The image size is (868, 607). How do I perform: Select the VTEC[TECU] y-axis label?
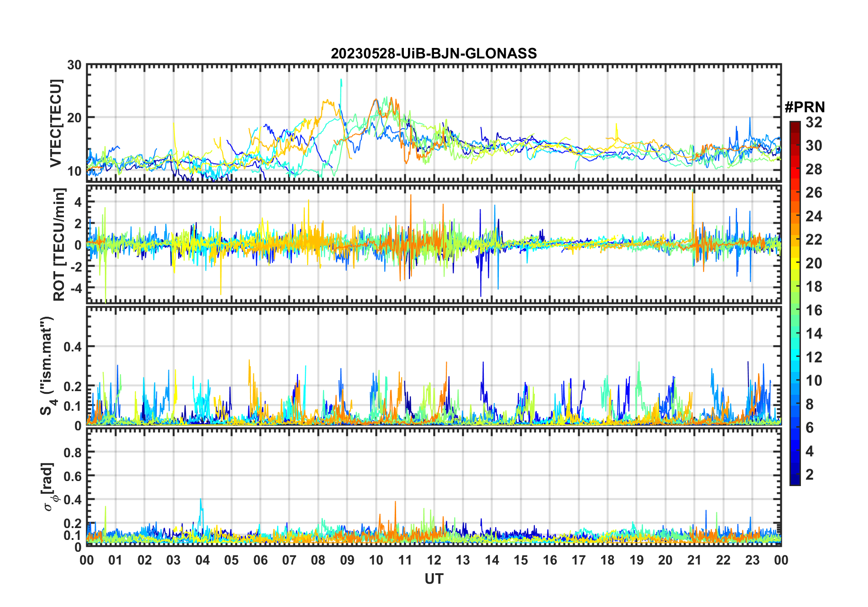56,123
